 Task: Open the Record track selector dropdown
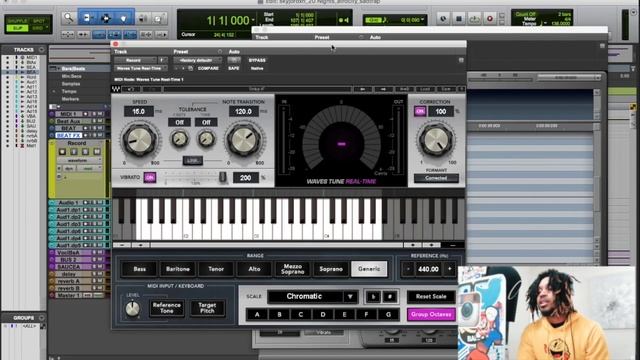(136, 60)
